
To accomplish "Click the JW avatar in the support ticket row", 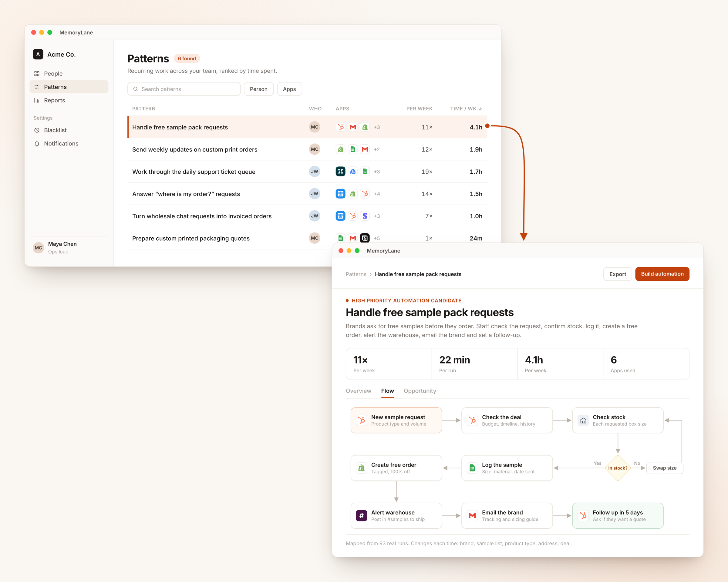I will point(315,172).
